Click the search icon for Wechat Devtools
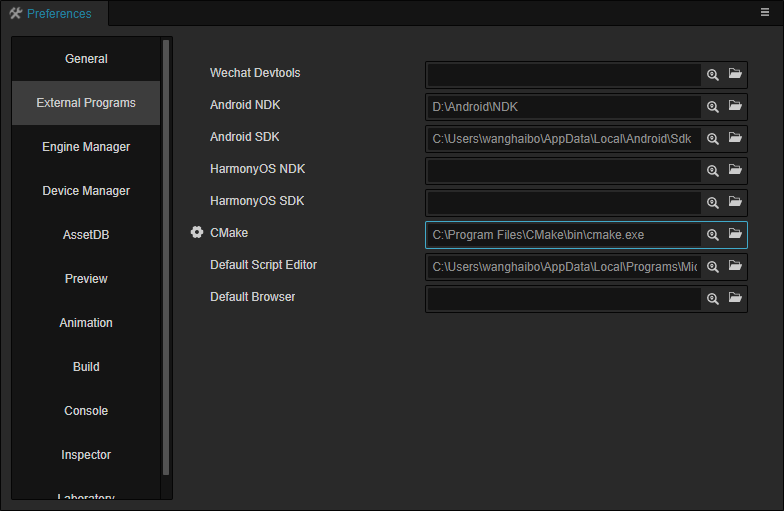Image resolution: width=784 pixels, height=511 pixels. tap(712, 75)
